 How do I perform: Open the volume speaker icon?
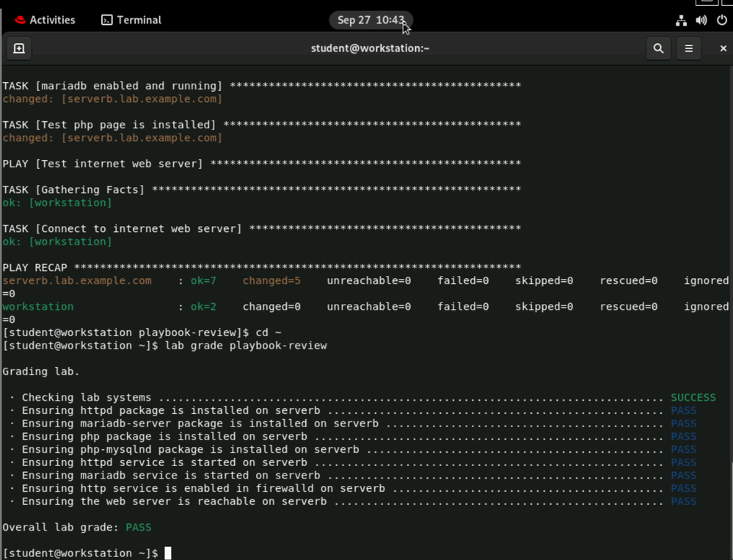tap(701, 21)
